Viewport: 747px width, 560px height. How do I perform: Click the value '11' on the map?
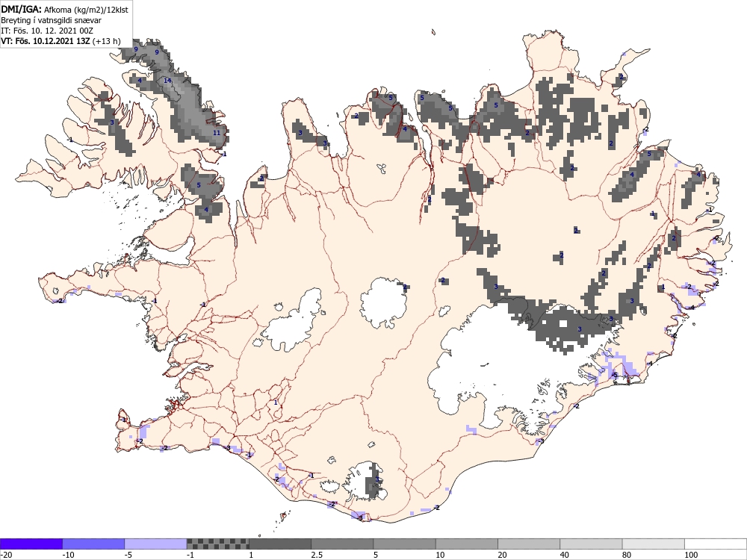coord(217,133)
